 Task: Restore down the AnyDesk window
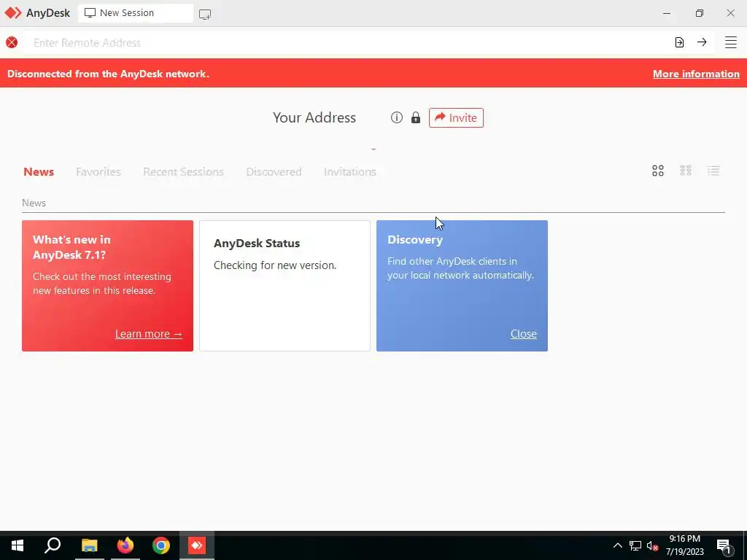[700, 13]
